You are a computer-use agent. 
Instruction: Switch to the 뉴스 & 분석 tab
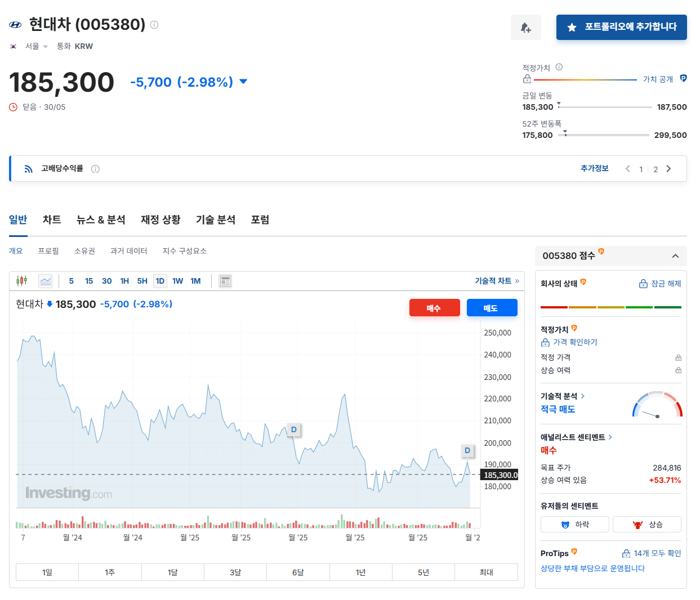pyautogui.click(x=101, y=220)
